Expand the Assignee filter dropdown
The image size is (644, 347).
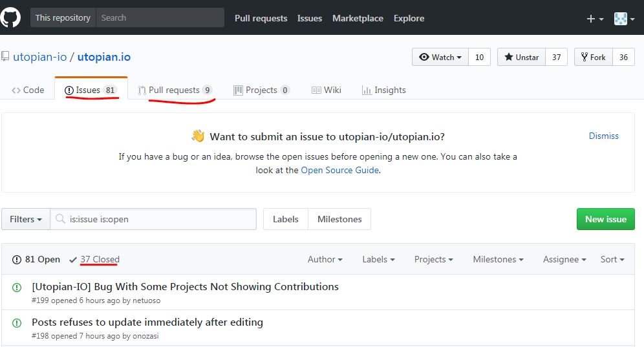(x=564, y=260)
